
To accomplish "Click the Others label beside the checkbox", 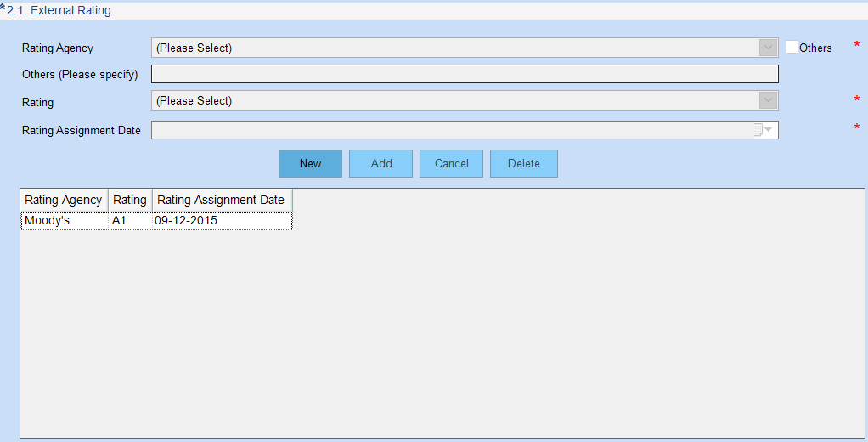I will [x=815, y=48].
